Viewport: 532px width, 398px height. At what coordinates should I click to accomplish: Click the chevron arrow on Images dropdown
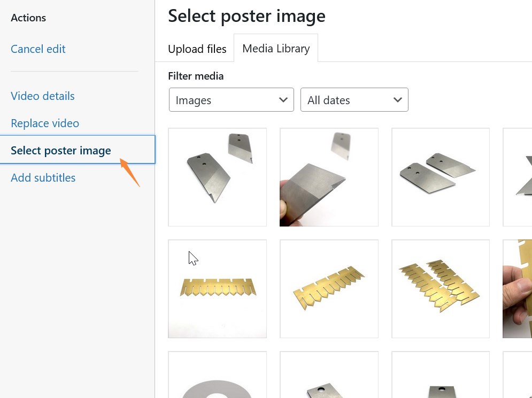tap(283, 100)
